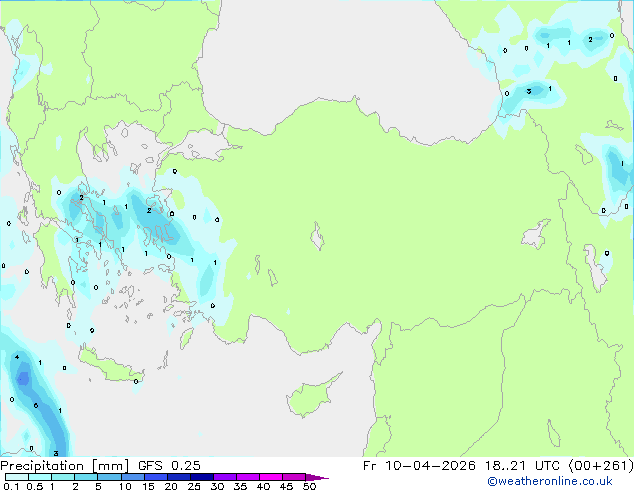Select the '6' precipitation value on the map
Image resolution: width=634 pixels, height=490 pixels.
(x=36, y=406)
